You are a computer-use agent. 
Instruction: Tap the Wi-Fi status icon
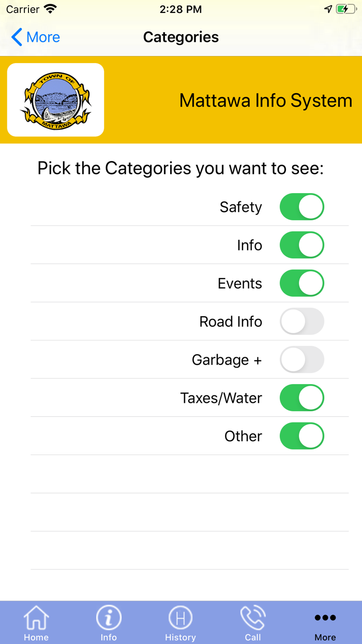click(50, 9)
